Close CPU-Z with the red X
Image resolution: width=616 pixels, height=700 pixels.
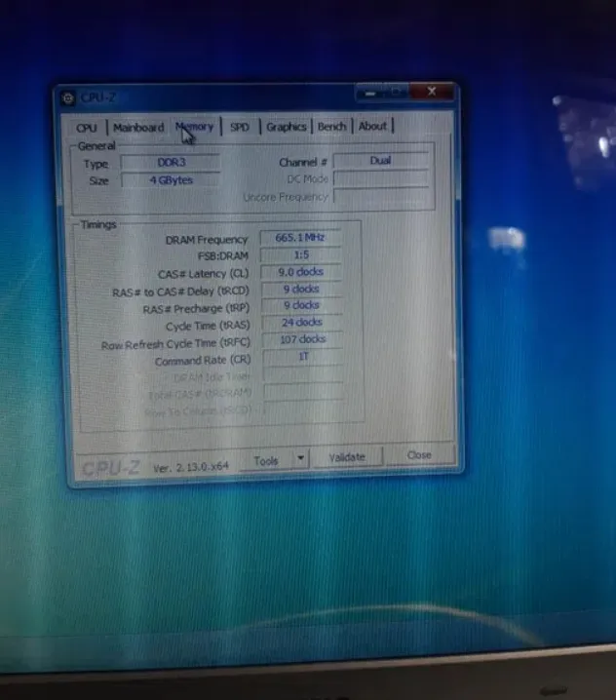tap(432, 92)
